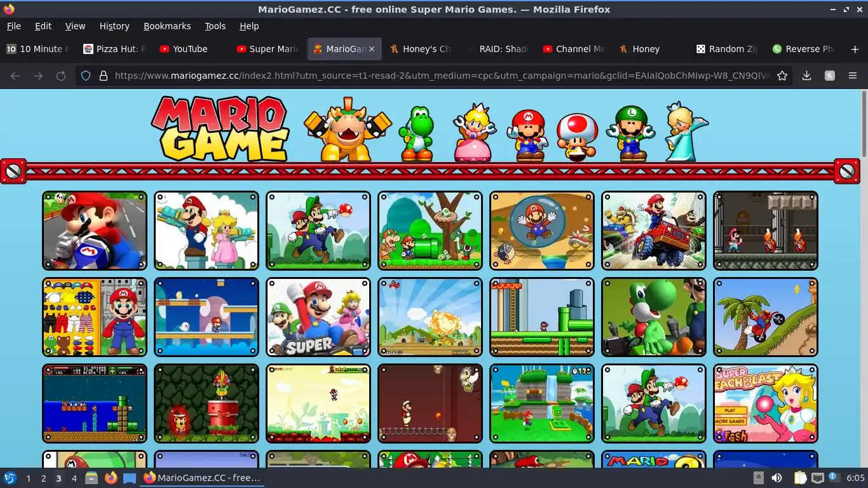This screenshot has width=868, height=488.
Task: Open the Super Peach Blast game thumbnail
Action: (x=766, y=403)
